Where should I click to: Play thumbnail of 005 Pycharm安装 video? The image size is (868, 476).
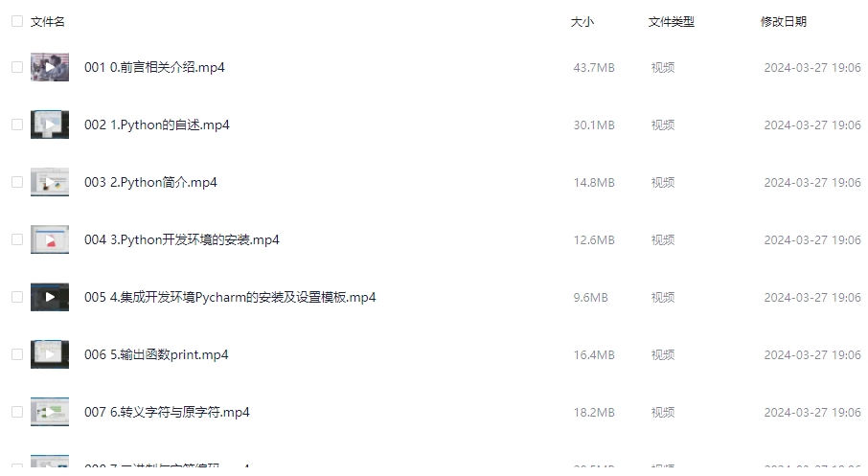coord(50,297)
